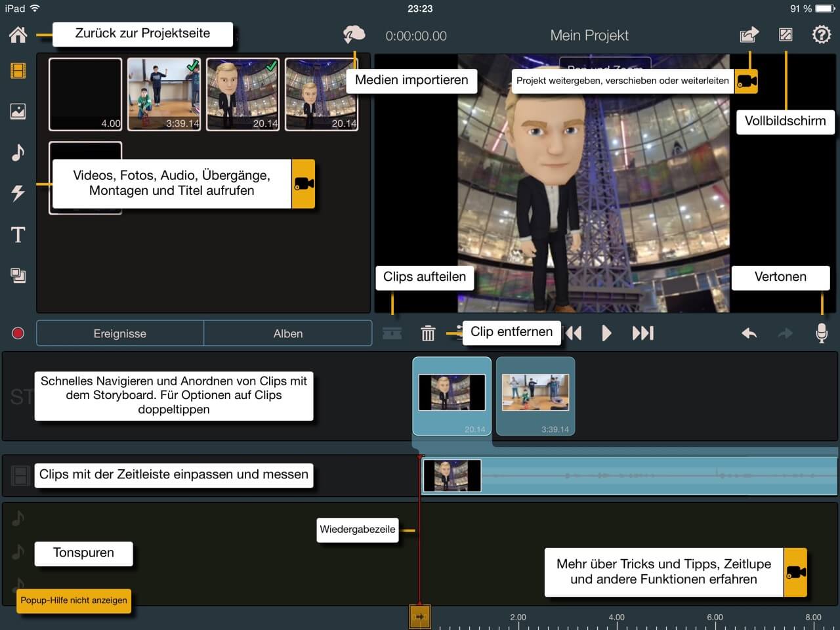Image resolution: width=840 pixels, height=630 pixels.
Task: Open the transitions lightning bolt icon
Action: (x=18, y=193)
